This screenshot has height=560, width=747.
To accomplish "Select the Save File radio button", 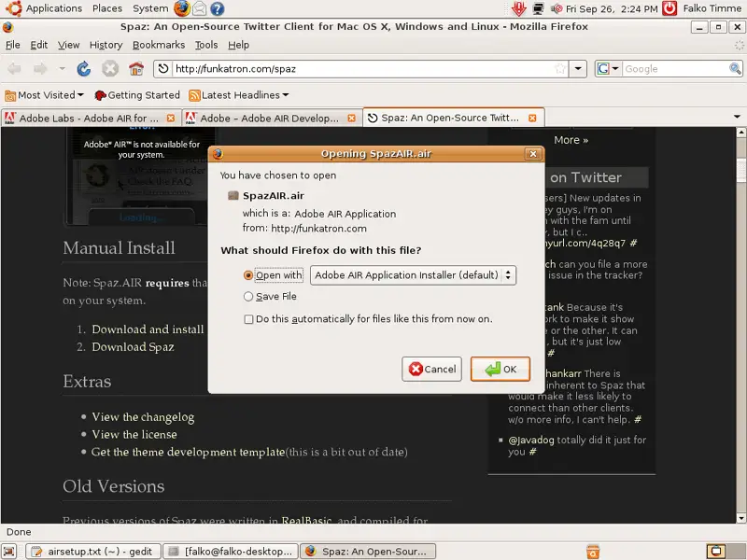I will [247, 296].
